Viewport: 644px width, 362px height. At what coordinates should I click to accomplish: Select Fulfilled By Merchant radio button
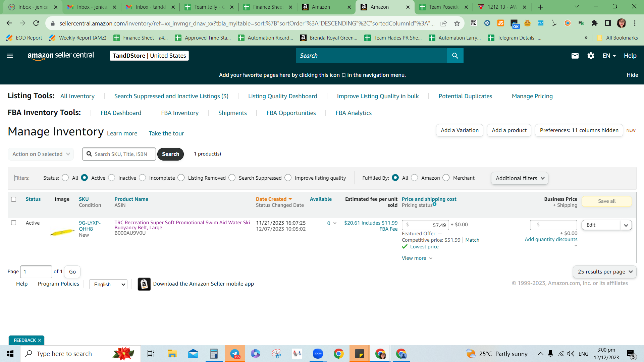pos(446,178)
